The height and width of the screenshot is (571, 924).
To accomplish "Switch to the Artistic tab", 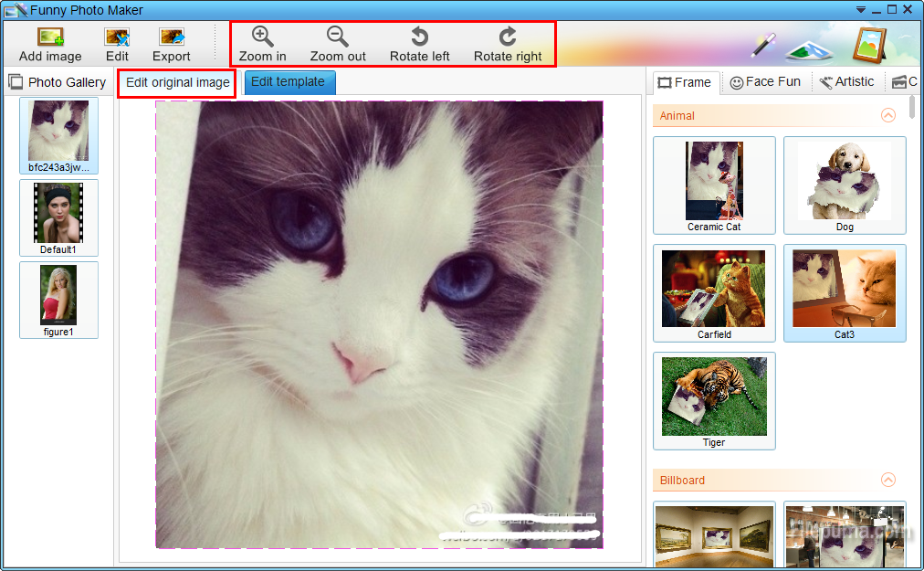I will [846, 82].
